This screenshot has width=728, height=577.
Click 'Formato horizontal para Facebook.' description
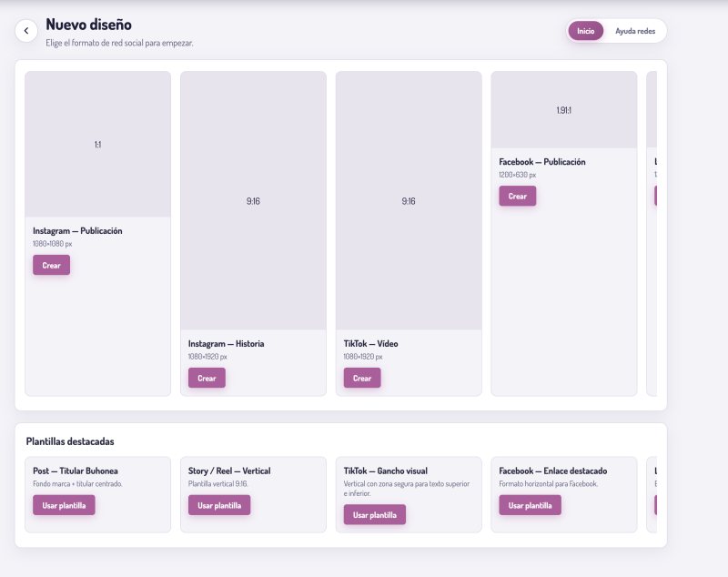(x=549, y=483)
